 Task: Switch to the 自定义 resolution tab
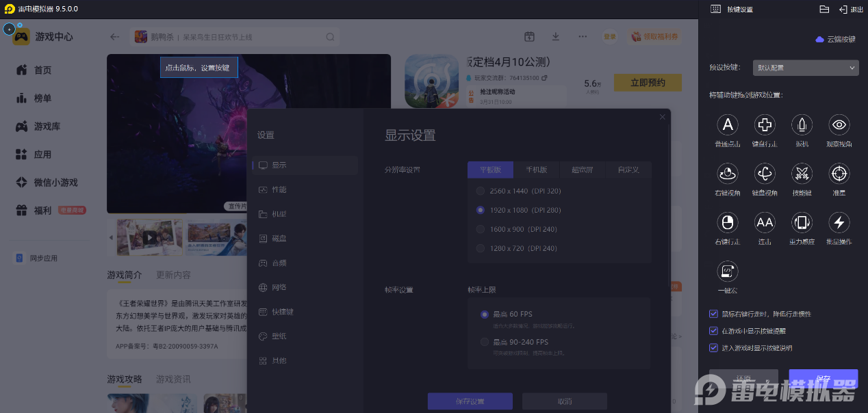click(x=628, y=170)
